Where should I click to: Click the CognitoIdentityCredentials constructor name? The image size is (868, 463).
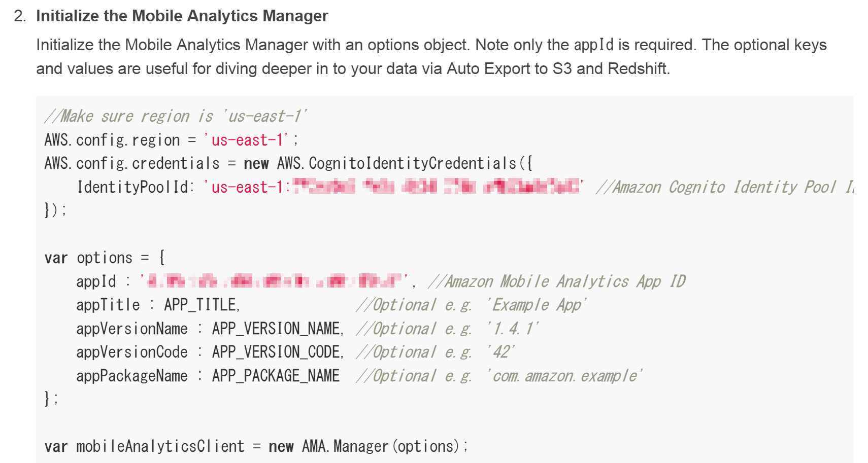412,163
